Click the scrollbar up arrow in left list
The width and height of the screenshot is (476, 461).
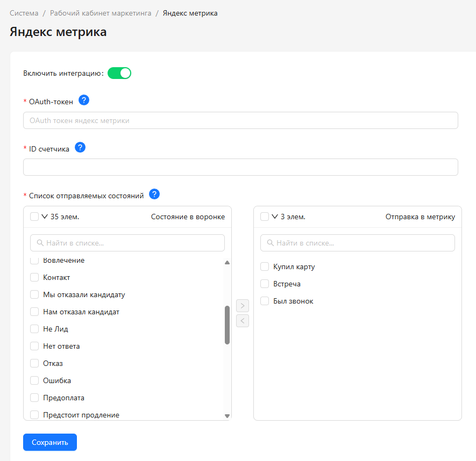227,262
